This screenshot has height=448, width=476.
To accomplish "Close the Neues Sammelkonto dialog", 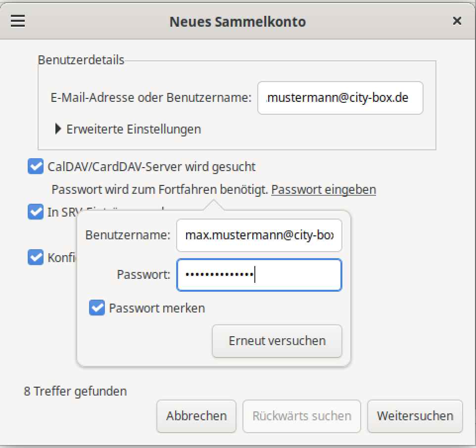I will coord(457,21).
